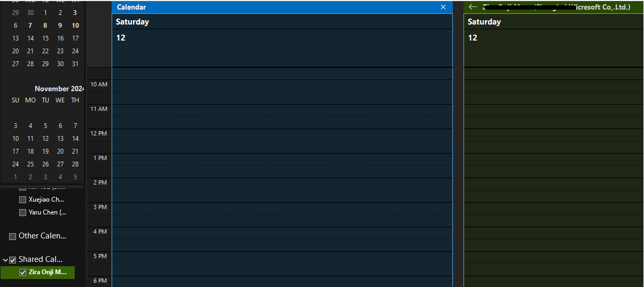Select the 4 PM slot in the shared calendar column
Viewport: 644px width, 287px height.
point(554,233)
